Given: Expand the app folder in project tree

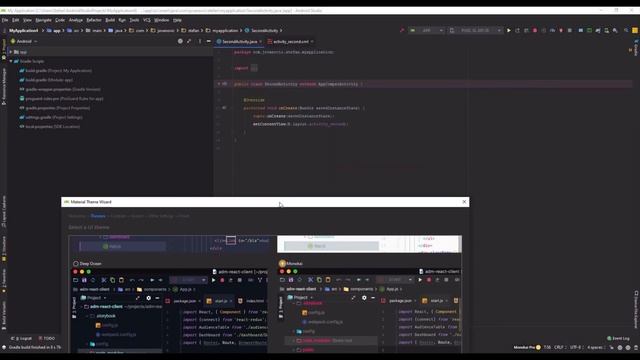Looking at the screenshot, I should [11, 52].
